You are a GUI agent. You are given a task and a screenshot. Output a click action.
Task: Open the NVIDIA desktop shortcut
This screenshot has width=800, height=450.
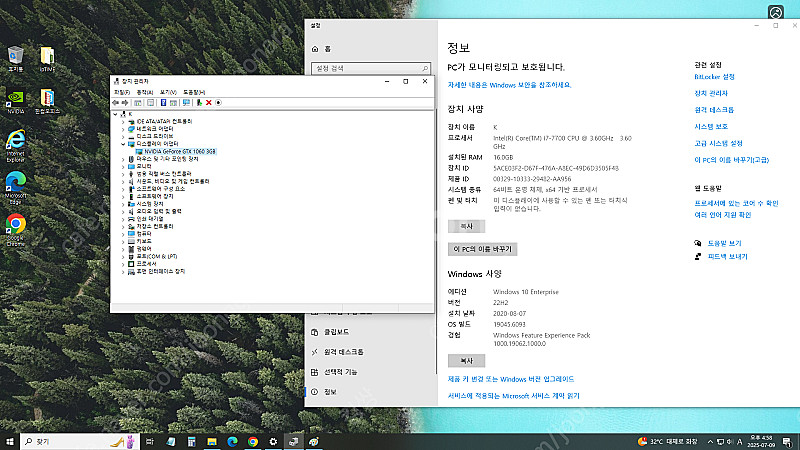click(x=15, y=102)
